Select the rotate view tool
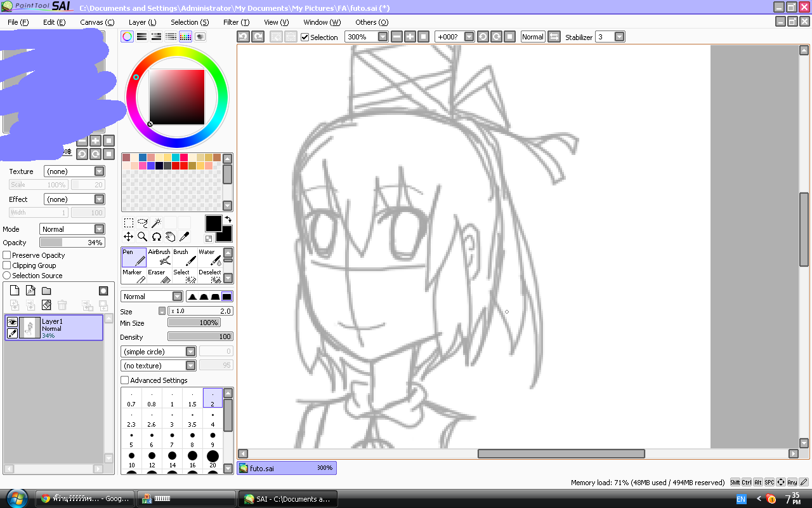The width and height of the screenshot is (812, 508). (x=156, y=237)
